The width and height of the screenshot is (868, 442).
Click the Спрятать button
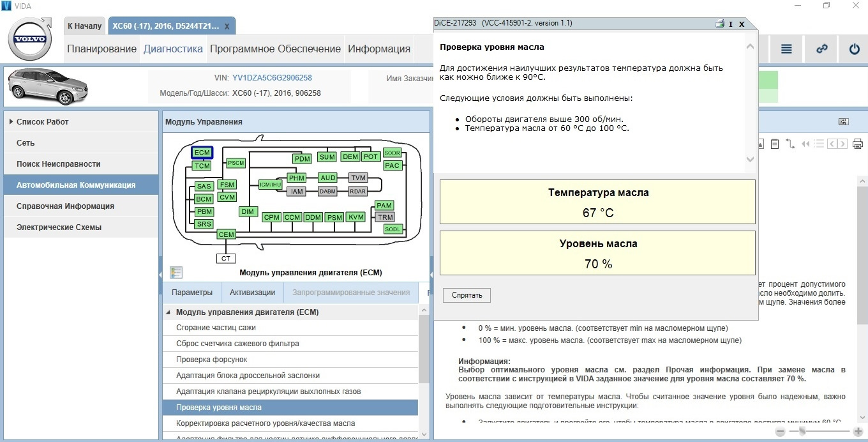(x=467, y=295)
